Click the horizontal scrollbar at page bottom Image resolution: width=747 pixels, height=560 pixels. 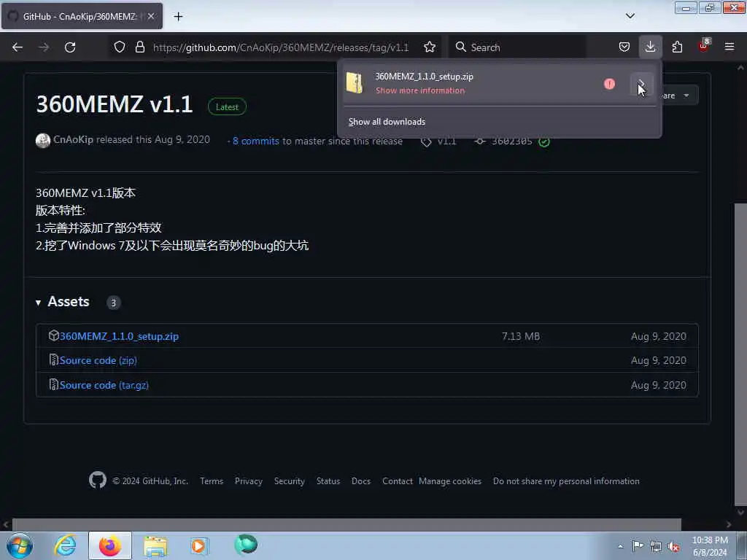click(x=347, y=524)
